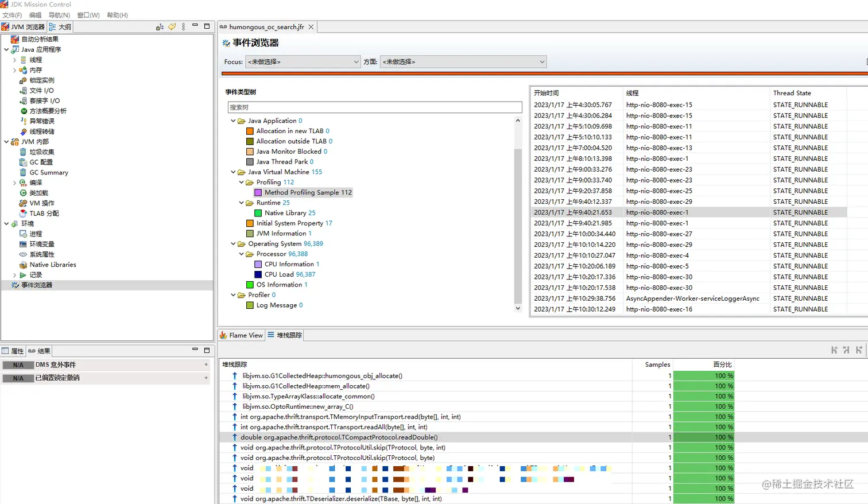The width and height of the screenshot is (868, 504).
Task: Click the 编译 icon under JVM 内部
Action: click(23, 183)
